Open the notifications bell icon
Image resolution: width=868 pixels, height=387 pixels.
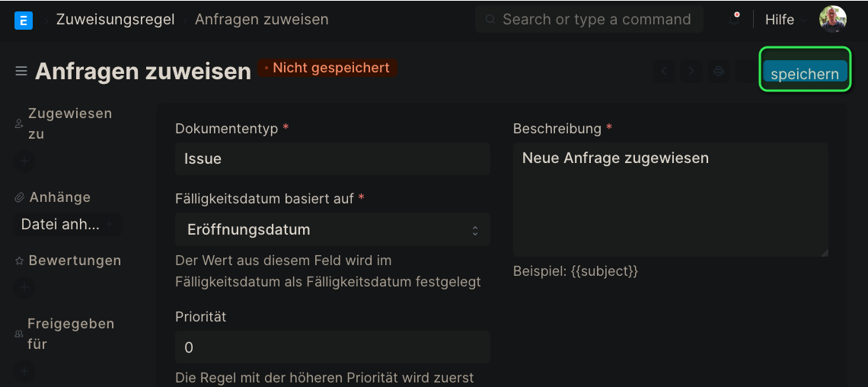pos(735,20)
